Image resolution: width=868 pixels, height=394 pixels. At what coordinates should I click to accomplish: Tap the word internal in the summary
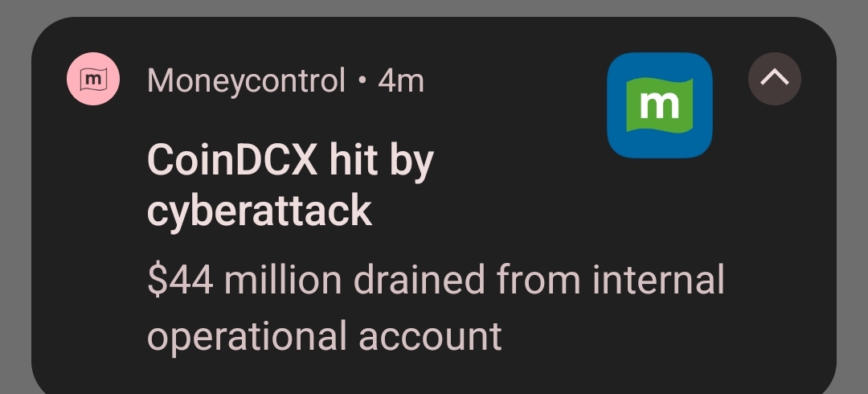[x=659, y=281]
